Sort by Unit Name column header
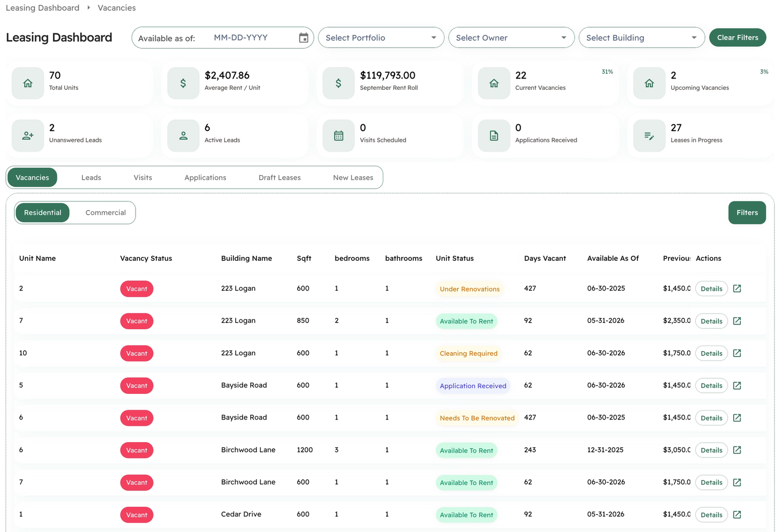The height and width of the screenshot is (532, 779). 38,258
